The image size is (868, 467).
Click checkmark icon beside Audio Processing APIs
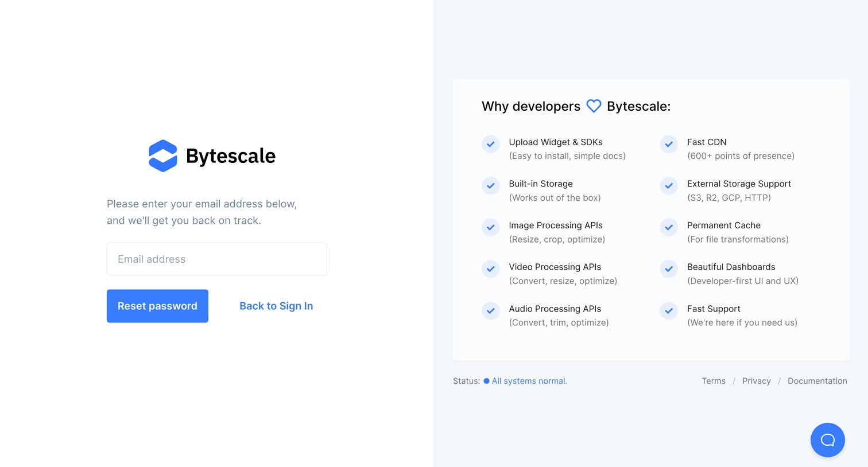[x=490, y=311]
